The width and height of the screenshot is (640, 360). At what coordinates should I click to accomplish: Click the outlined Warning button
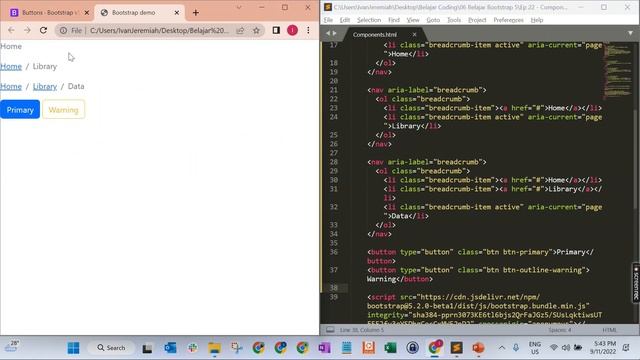[64, 109]
